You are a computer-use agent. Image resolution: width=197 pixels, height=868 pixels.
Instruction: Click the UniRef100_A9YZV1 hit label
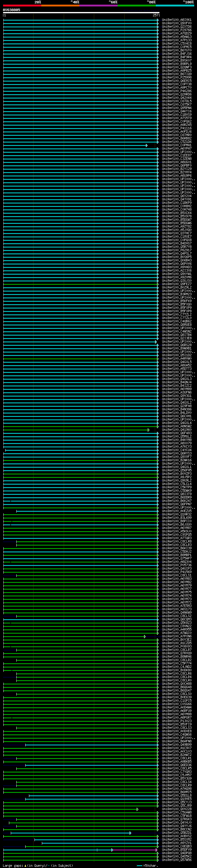pos(176,843)
